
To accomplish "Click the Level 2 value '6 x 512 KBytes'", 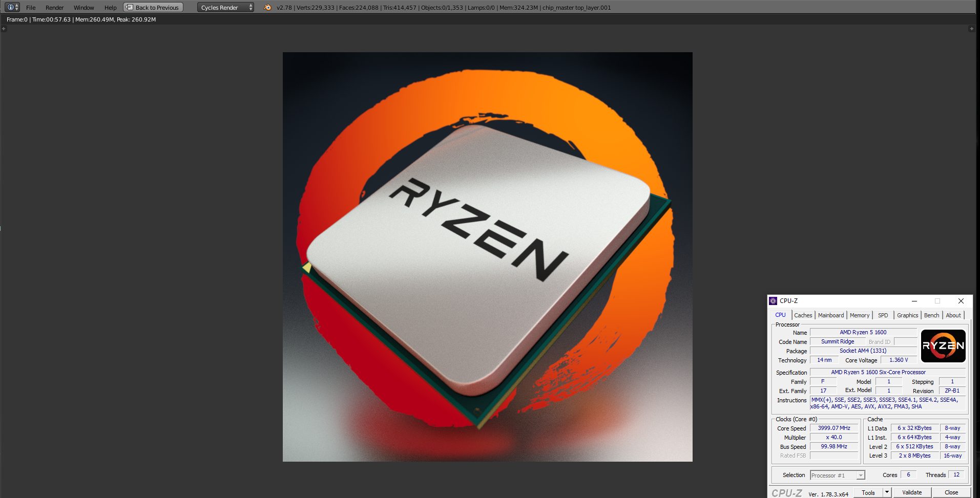I will click(915, 447).
